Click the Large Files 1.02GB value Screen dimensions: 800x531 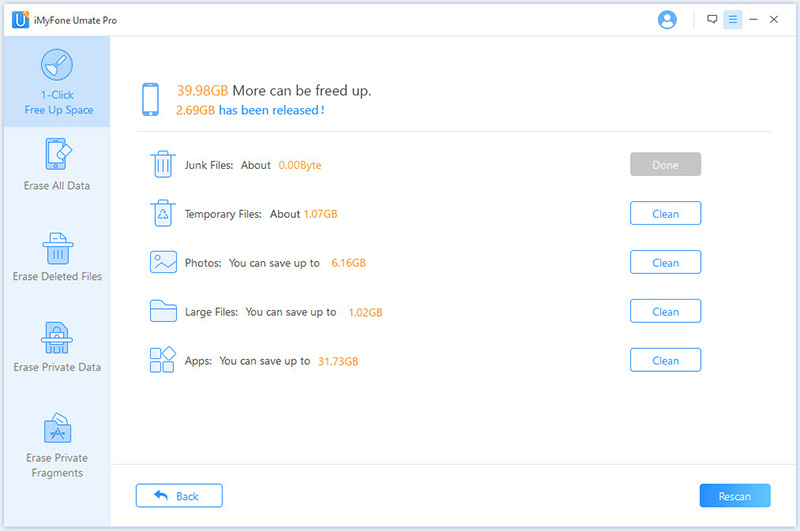(x=365, y=312)
